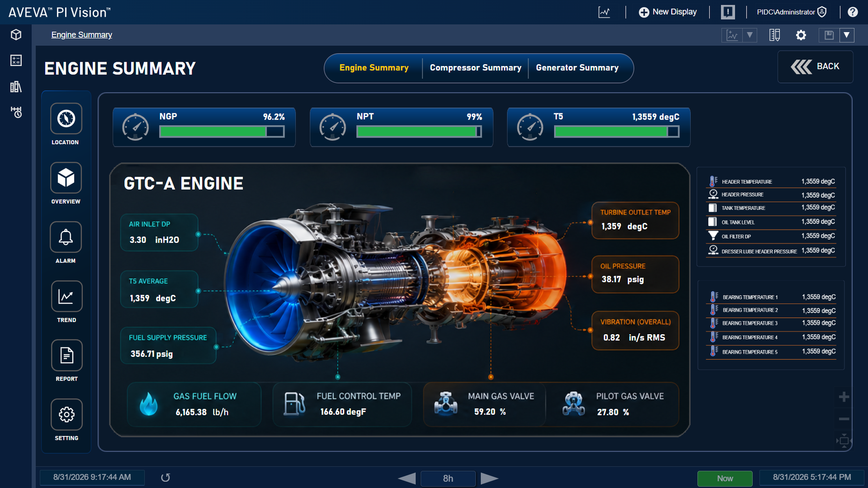Step time range backward with left arrow
The image size is (868, 488).
tap(407, 478)
